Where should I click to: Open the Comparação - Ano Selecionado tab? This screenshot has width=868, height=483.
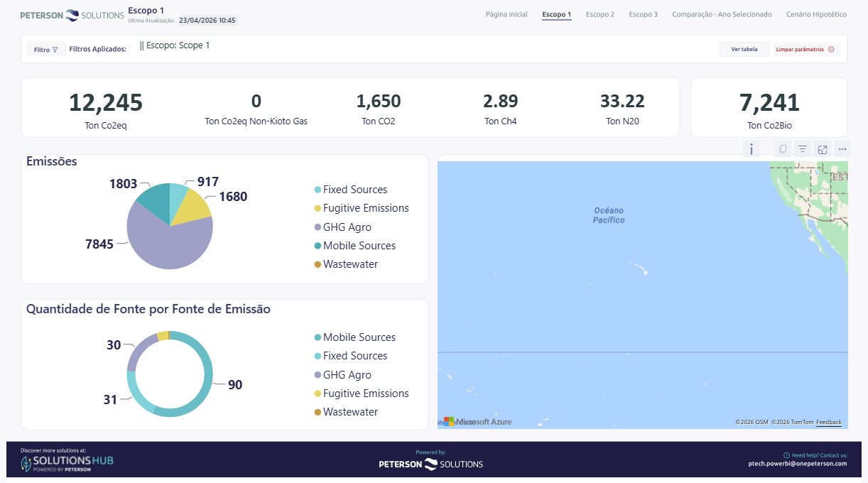coord(722,14)
